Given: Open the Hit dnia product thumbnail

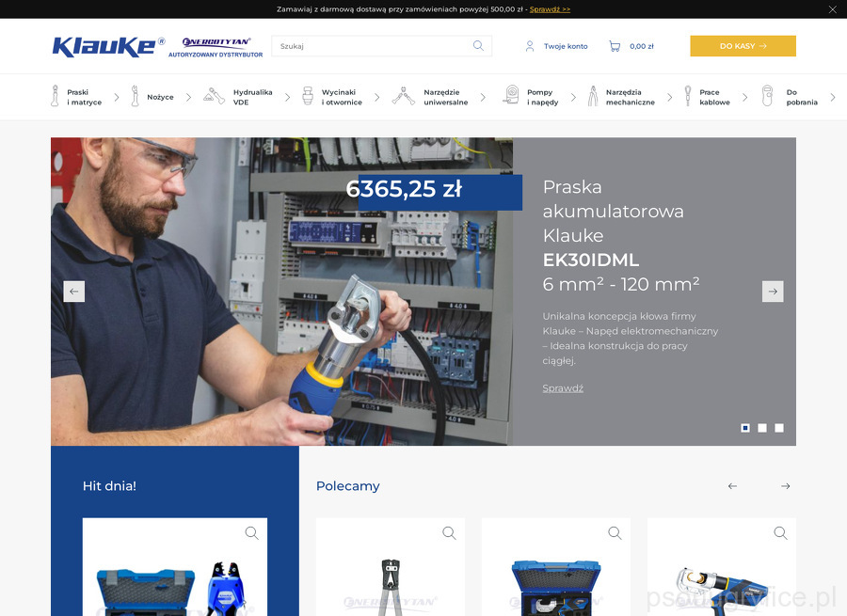Looking at the screenshot, I should [x=174, y=567].
